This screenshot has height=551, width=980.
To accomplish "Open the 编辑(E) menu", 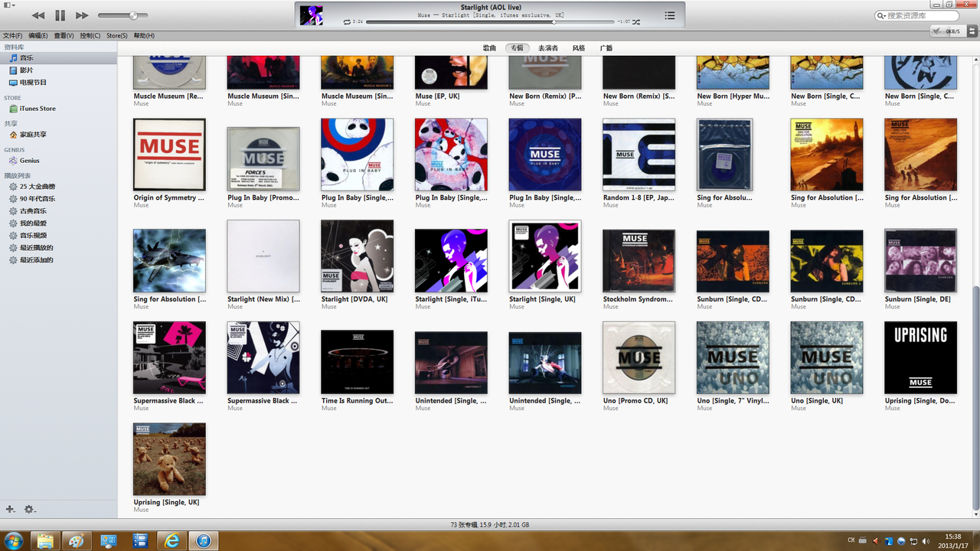I will point(38,35).
